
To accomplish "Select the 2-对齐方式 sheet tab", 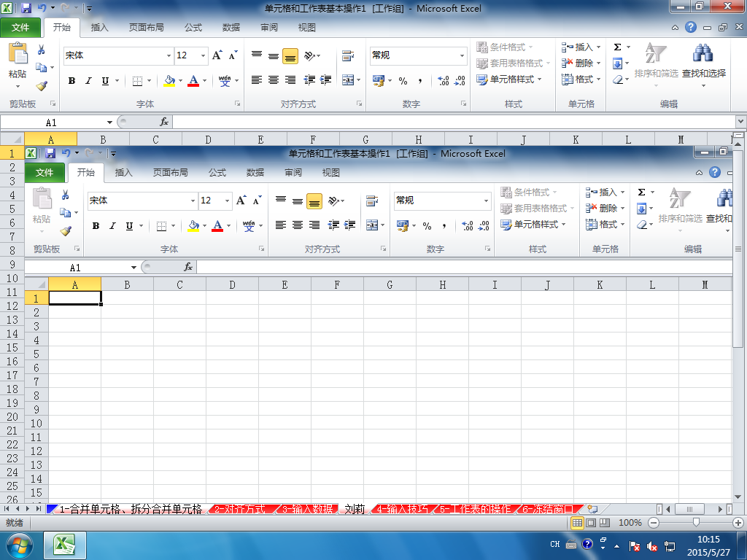I will [240, 509].
